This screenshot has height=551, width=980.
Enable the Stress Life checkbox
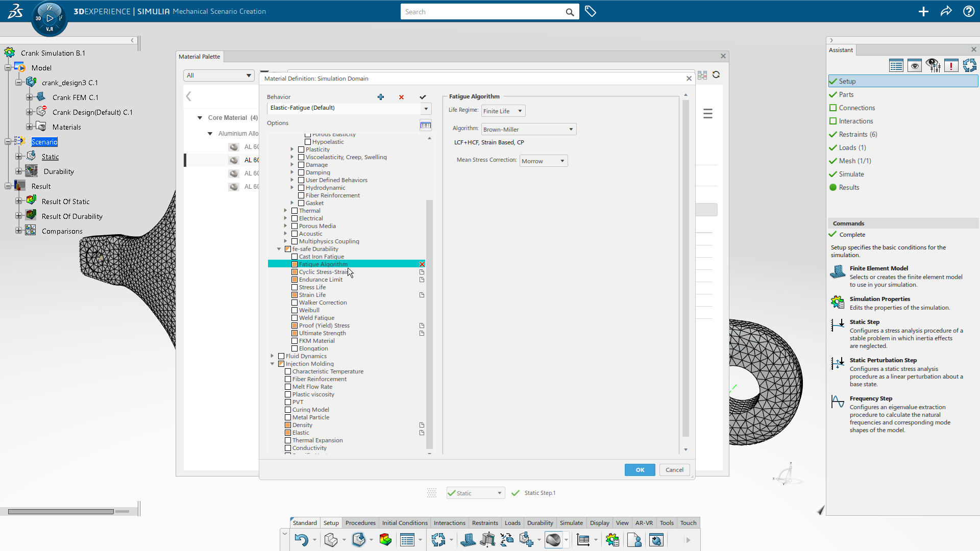295,287
